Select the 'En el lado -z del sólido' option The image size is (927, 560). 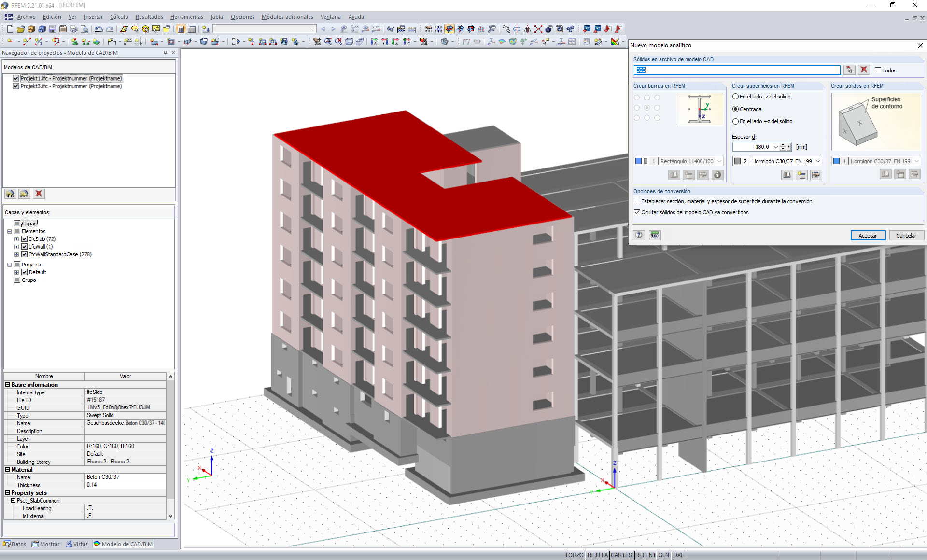point(735,97)
